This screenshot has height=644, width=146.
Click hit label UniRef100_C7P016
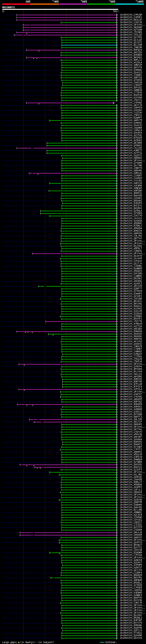131,555
